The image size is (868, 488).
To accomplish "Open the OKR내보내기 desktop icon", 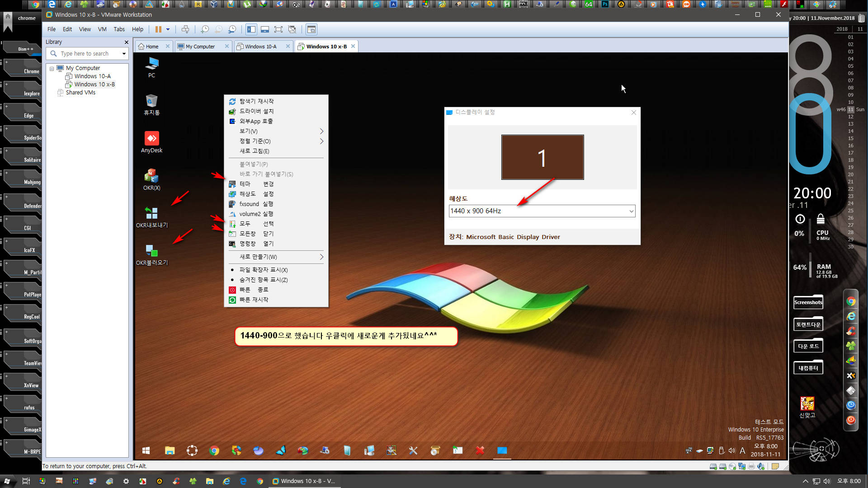I will click(151, 217).
